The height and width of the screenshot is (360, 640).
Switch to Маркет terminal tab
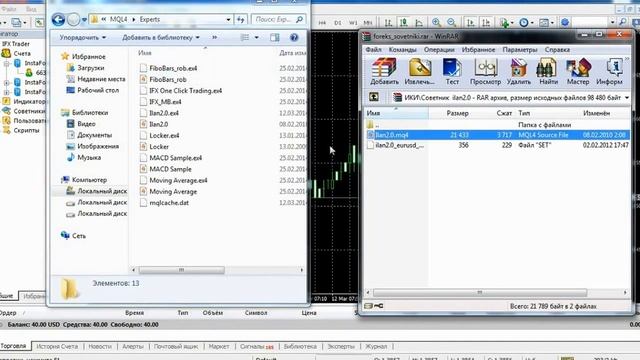pos(219,346)
